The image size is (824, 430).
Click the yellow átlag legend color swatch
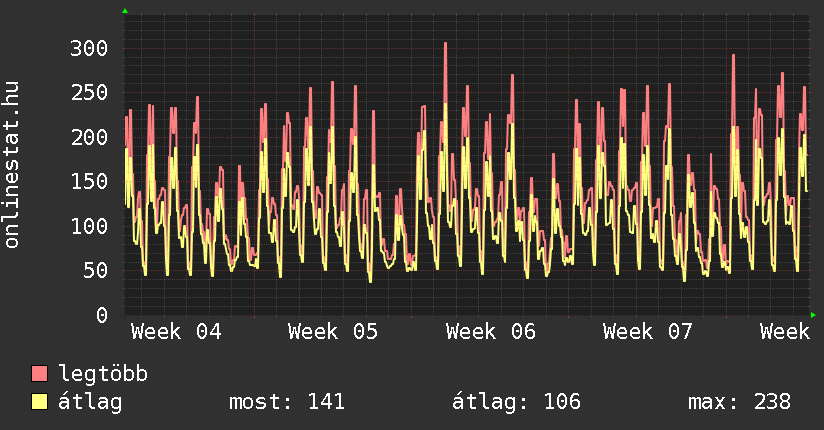[x=40, y=402]
